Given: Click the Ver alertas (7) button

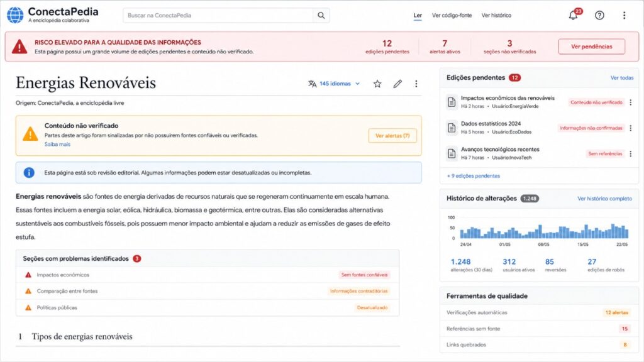Looking at the screenshot, I should (x=392, y=136).
